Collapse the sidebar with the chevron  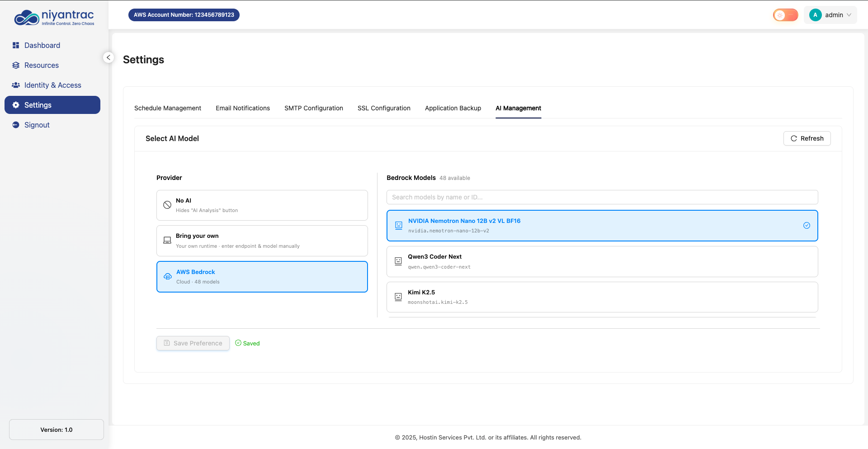click(x=108, y=57)
